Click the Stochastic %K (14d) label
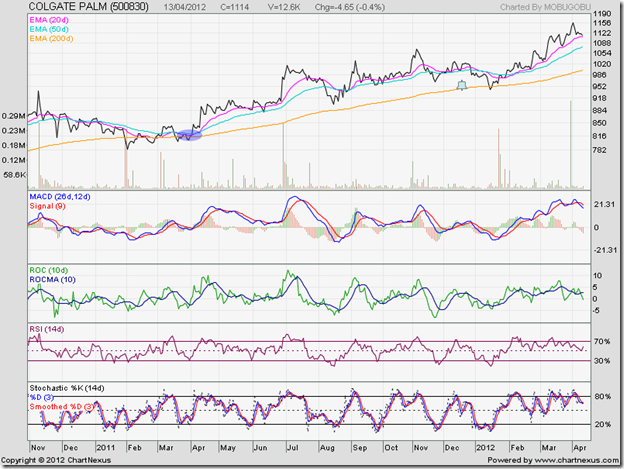Image resolution: width=624 pixels, height=469 pixels. click(67, 388)
